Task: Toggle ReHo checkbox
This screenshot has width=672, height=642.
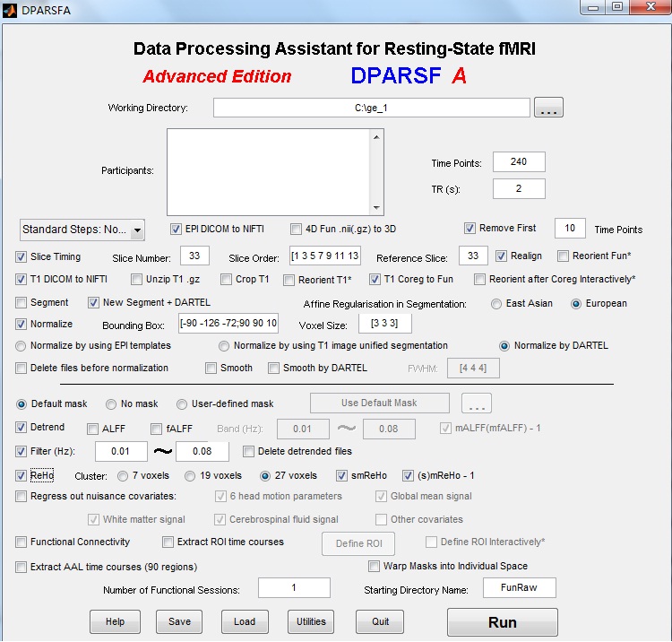Action: point(21,475)
